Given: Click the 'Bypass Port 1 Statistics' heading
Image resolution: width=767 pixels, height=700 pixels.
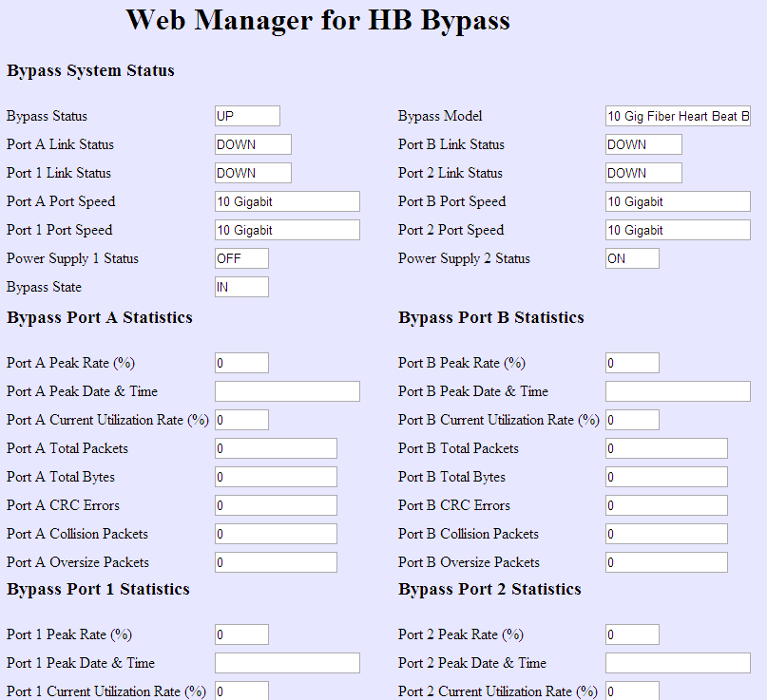Looking at the screenshot, I should click(98, 590).
